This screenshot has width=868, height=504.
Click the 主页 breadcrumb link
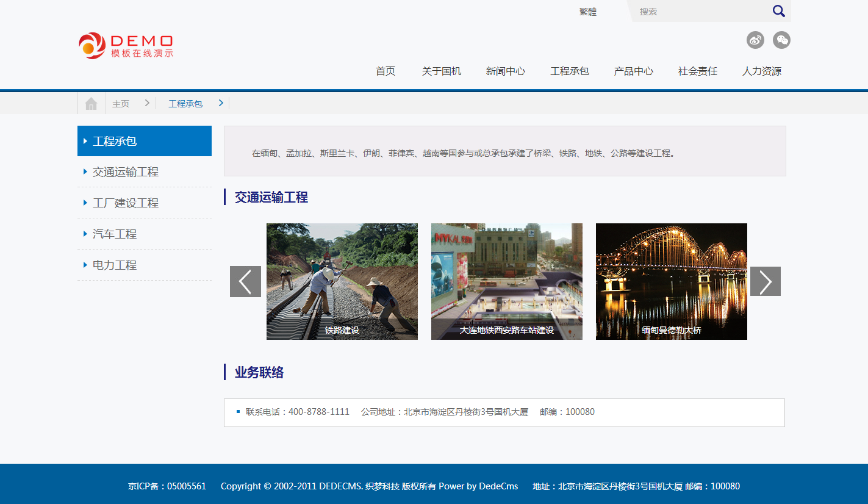(121, 104)
